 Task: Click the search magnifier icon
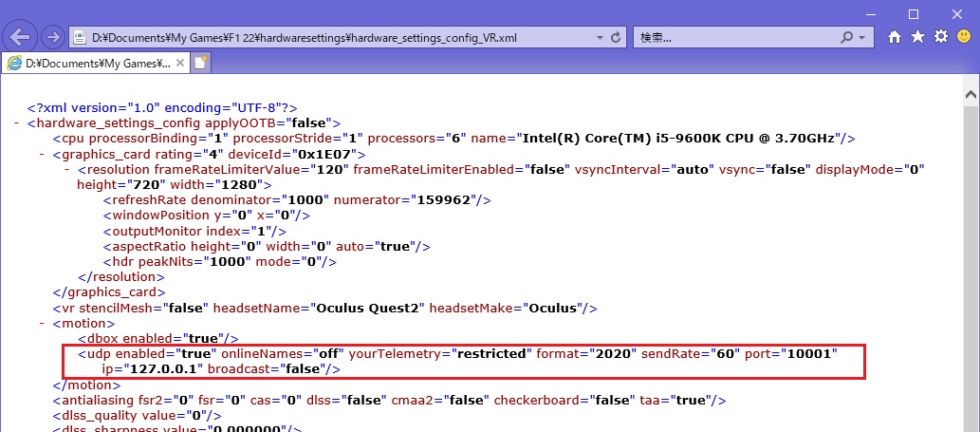(846, 38)
